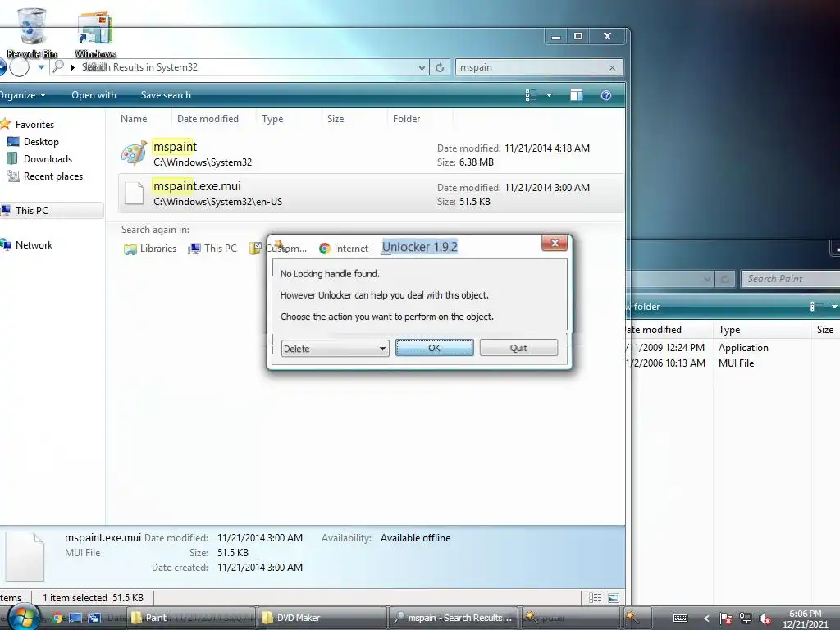Sort by the Name column
Viewport: 840px width, 630px height.
click(x=134, y=119)
